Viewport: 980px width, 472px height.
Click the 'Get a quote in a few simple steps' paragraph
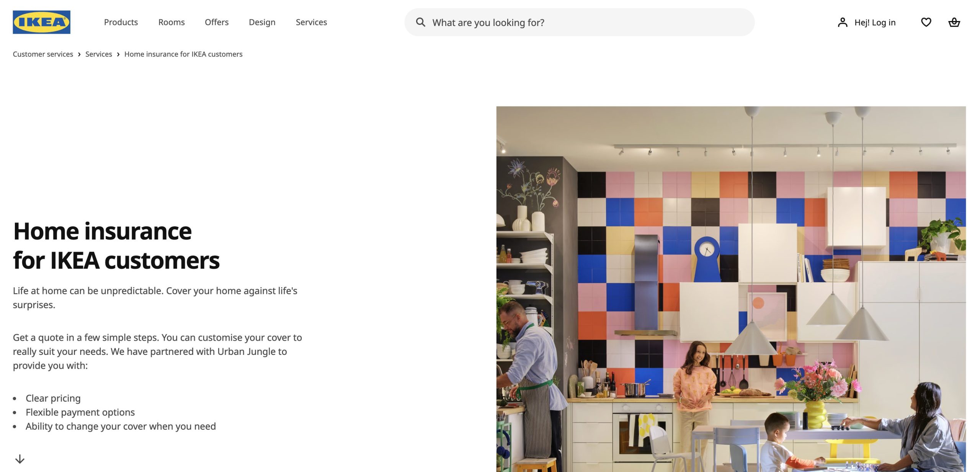(157, 351)
